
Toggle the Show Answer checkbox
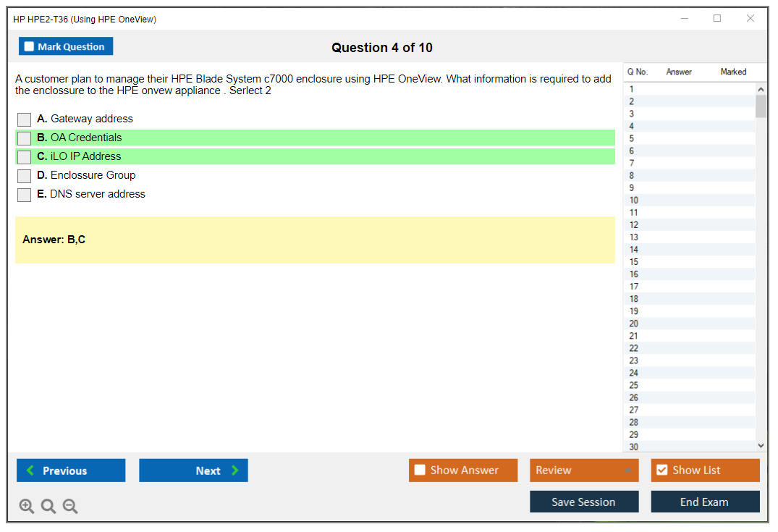pos(420,470)
